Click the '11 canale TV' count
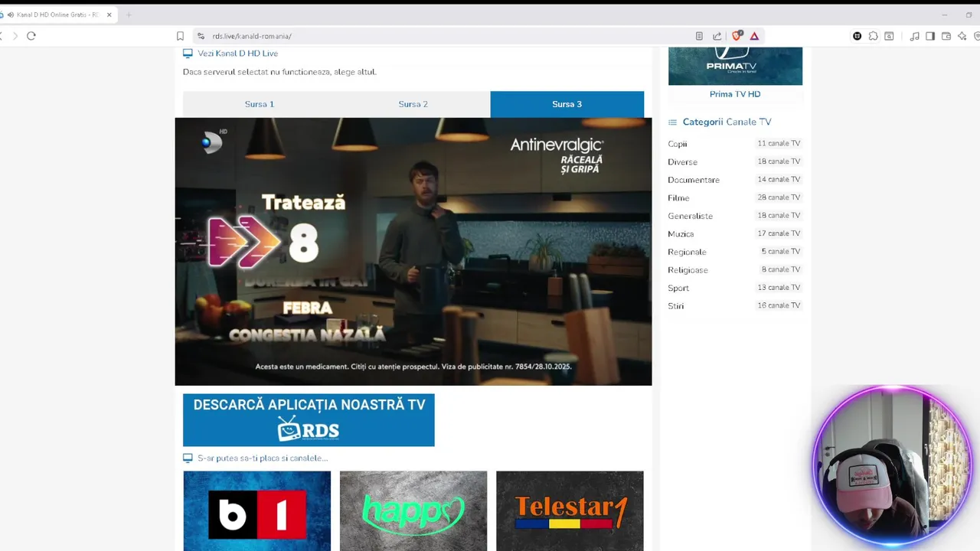Screen dimensions: 980x551 pos(779,143)
